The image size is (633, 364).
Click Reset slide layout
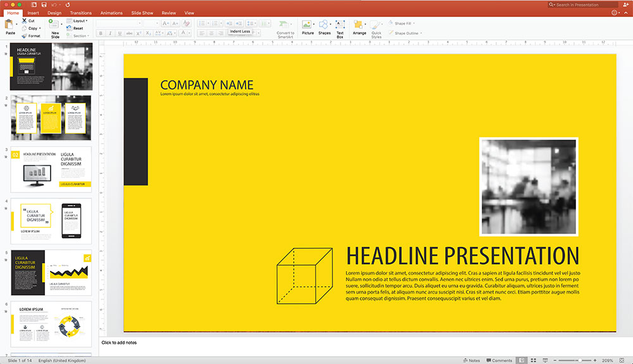point(75,28)
